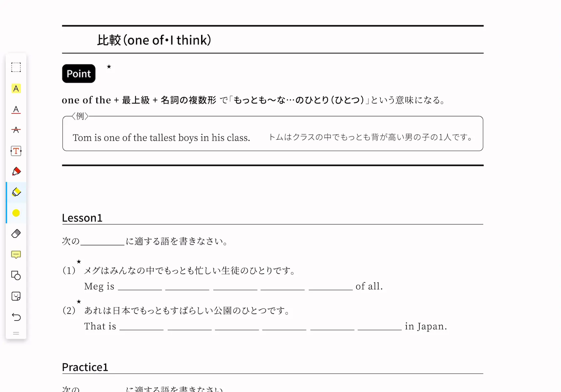Open the shapes tool
The height and width of the screenshot is (392, 561).
click(16, 275)
